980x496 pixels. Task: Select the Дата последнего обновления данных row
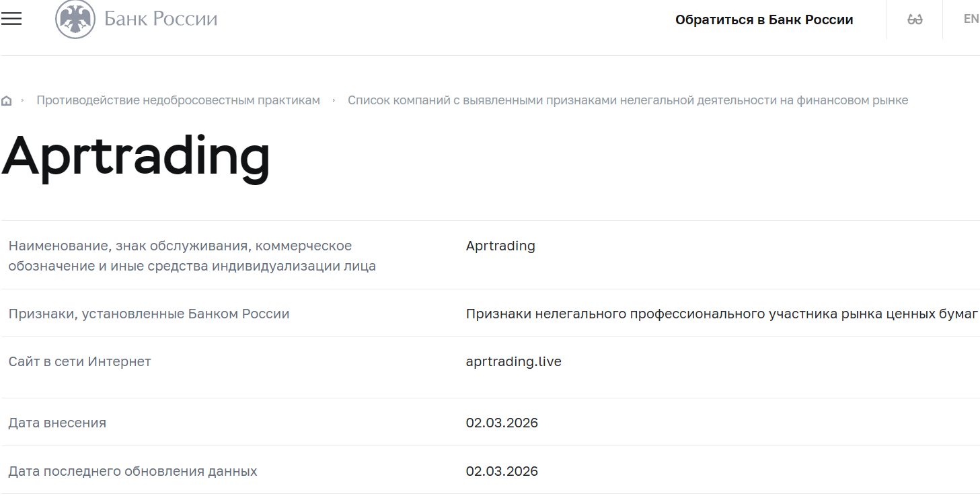point(133,471)
